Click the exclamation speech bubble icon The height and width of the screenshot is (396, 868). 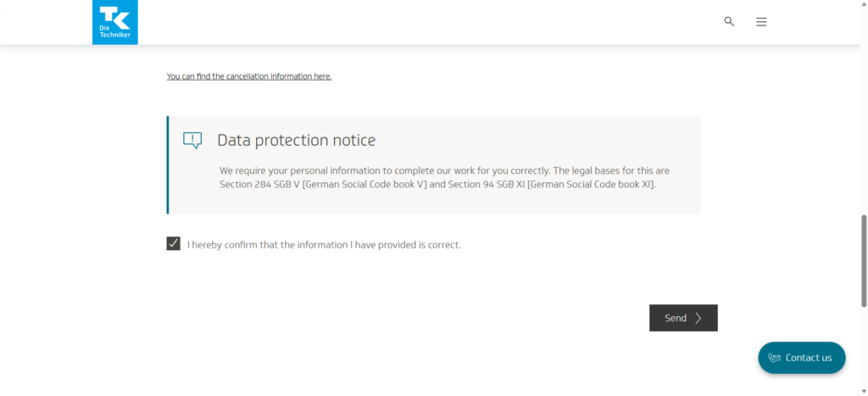pos(192,141)
